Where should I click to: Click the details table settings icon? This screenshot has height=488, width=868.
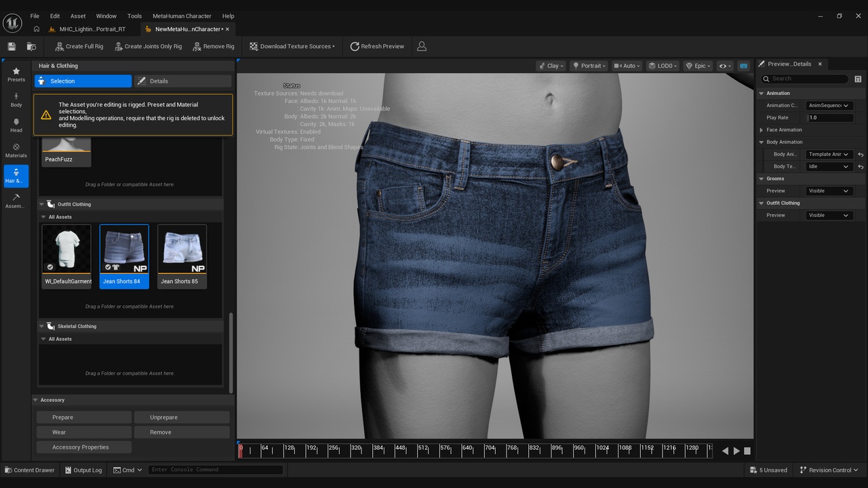tap(858, 79)
